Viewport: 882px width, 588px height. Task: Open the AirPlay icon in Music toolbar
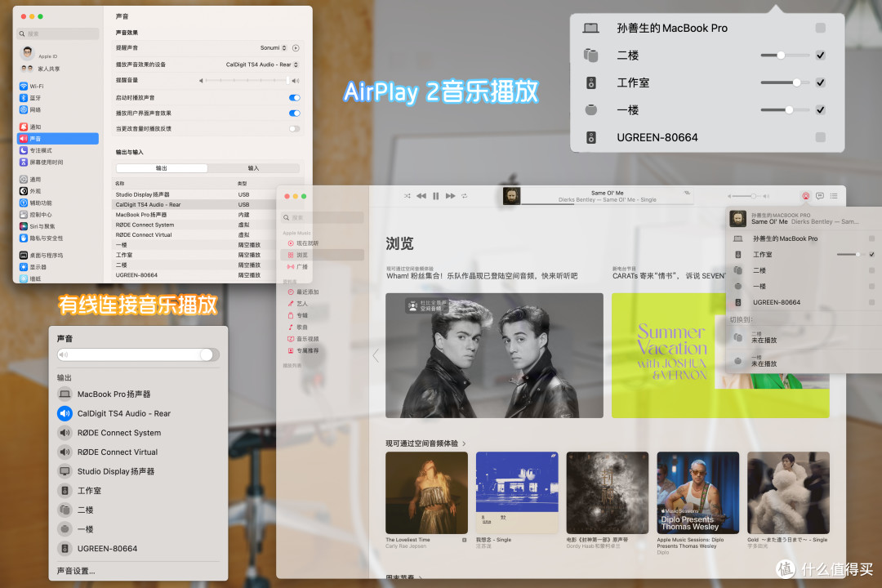click(805, 196)
